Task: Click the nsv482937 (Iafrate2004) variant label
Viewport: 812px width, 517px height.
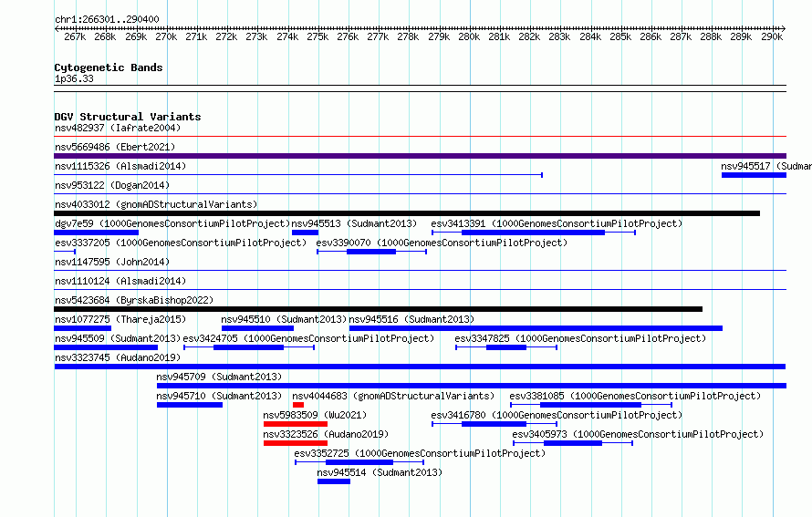Action: pyautogui.click(x=118, y=128)
